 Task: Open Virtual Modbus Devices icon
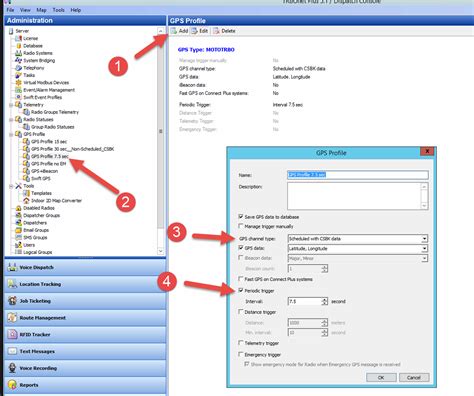tap(19, 82)
